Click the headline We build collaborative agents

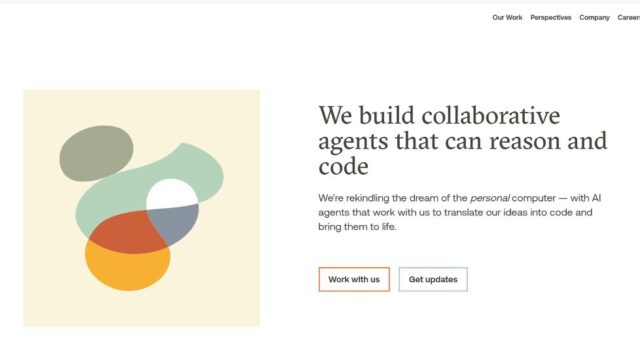[462, 140]
